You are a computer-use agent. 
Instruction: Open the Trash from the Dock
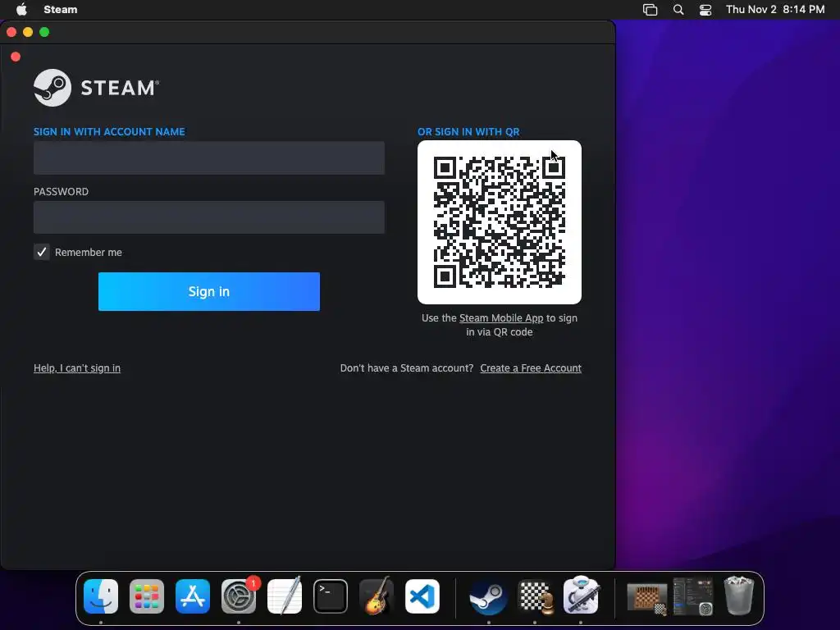[739, 596]
